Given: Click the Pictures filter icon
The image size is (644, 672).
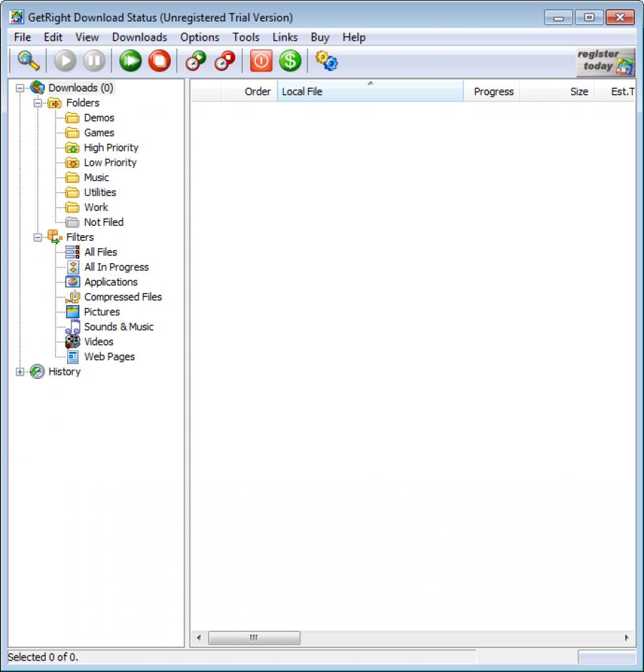Looking at the screenshot, I should click(72, 312).
